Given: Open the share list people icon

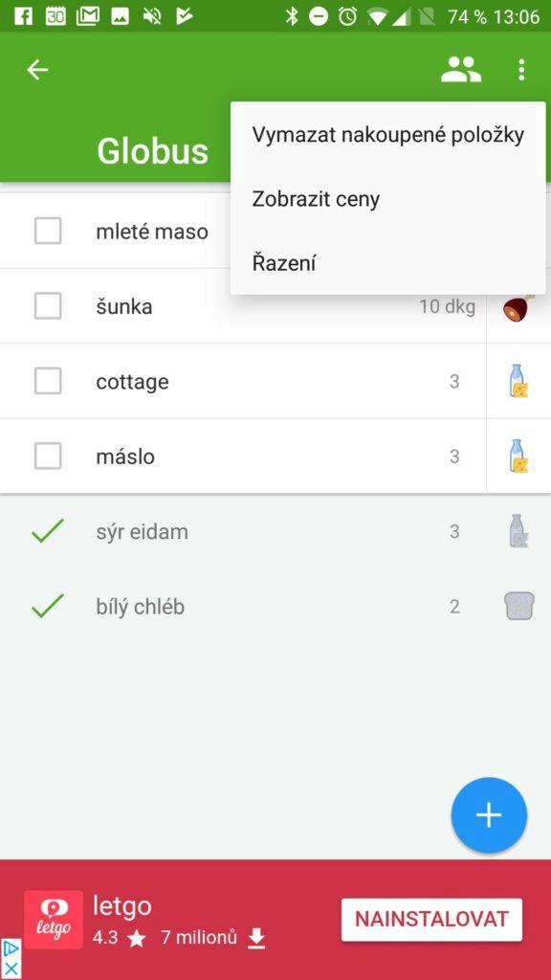Looking at the screenshot, I should pos(461,70).
